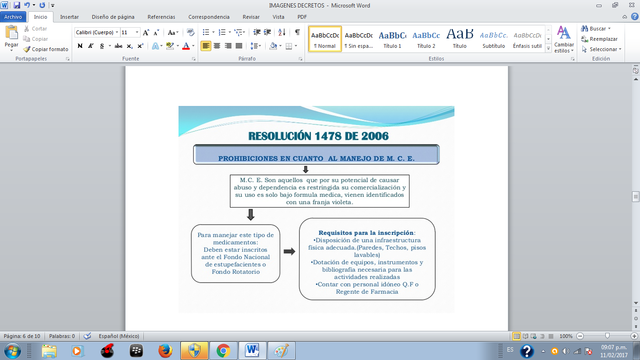This screenshot has width=640, height=360.
Task: Open the Fuente dialog launcher
Action: (193, 59)
